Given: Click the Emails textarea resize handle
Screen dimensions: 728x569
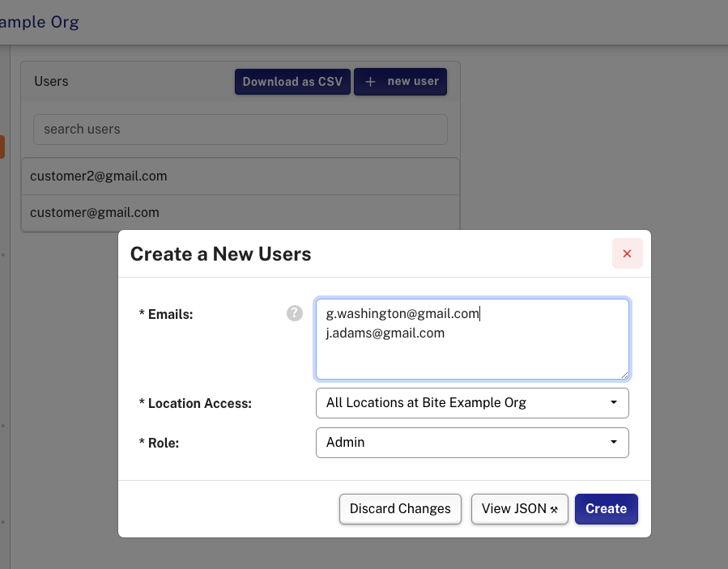Looking at the screenshot, I should tap(624, 375).
